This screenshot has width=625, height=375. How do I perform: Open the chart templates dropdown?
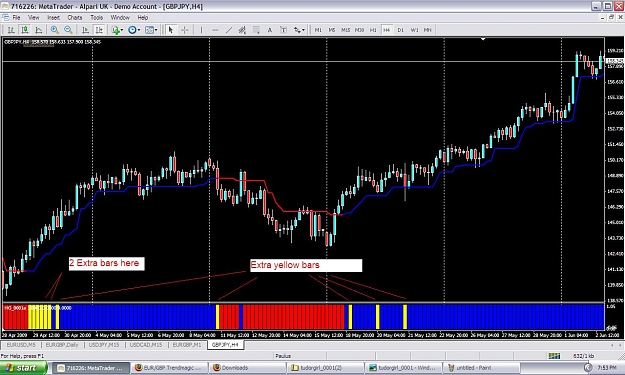click(x=151, y=30)
